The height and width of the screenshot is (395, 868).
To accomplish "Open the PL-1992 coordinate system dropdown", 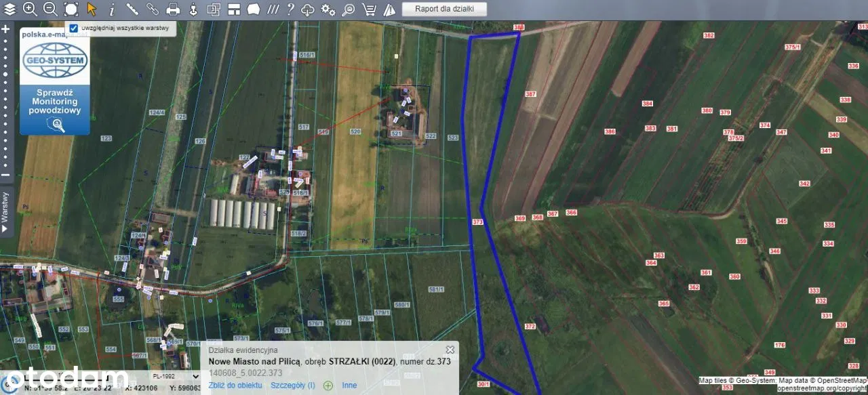I will (x=174, y=376).
